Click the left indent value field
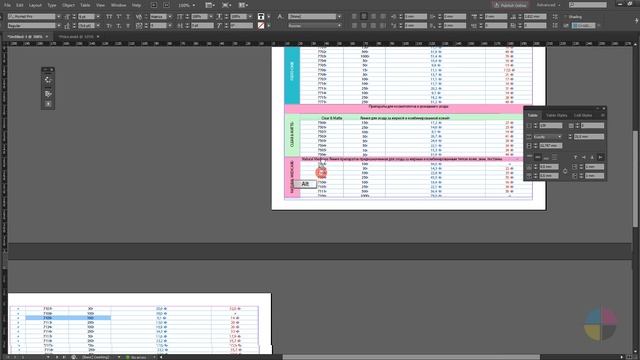Image resolution: width=640 pixels, height=360 pixels. pyautogui.click(x=416, y=17)
